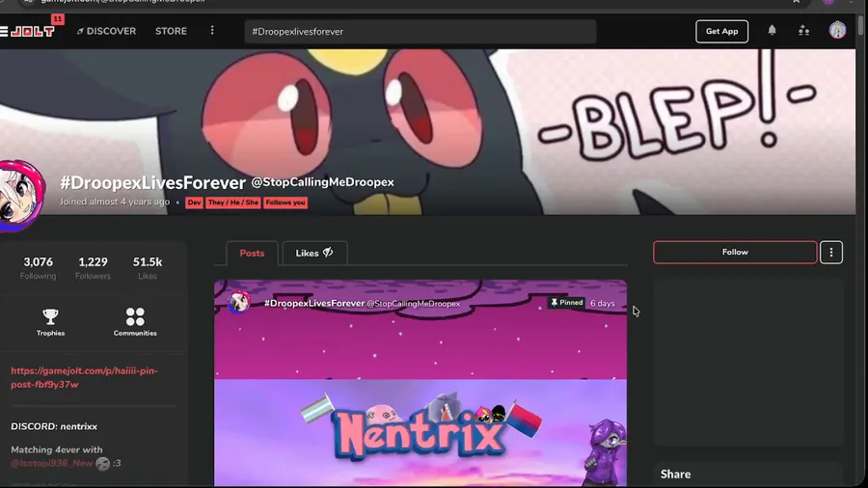The image size is (868, 488).
Task: Open the haiiii-pin-post gamejolt link
Action: coord(85,377)
